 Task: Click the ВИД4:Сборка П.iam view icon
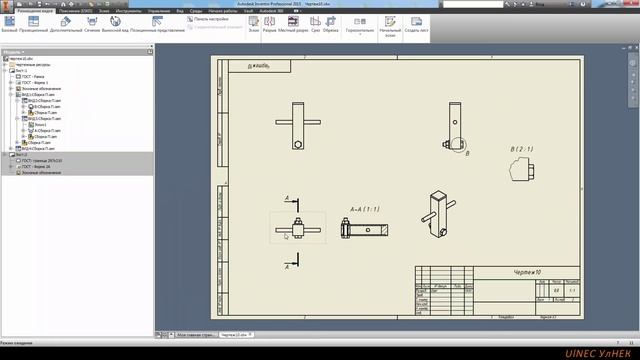click(18, 149)
